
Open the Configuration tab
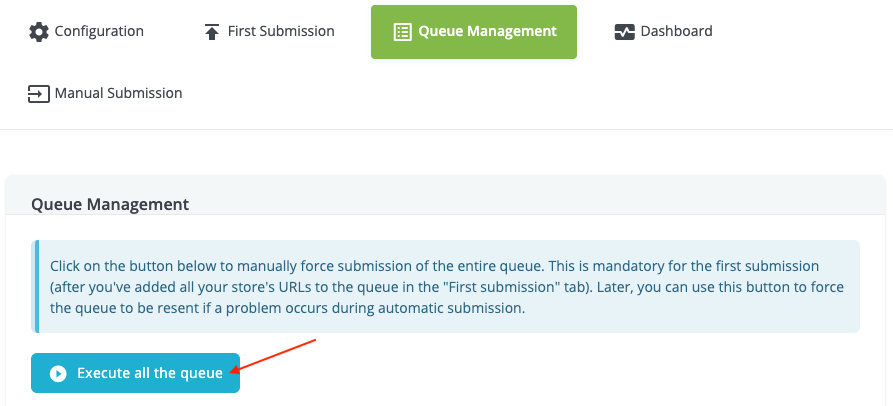coord(86,31)
